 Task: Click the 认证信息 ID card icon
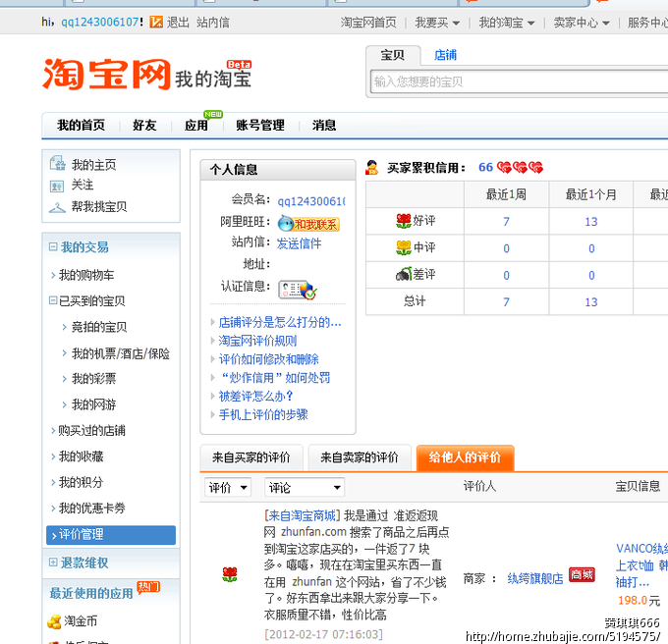pos(297,290)
